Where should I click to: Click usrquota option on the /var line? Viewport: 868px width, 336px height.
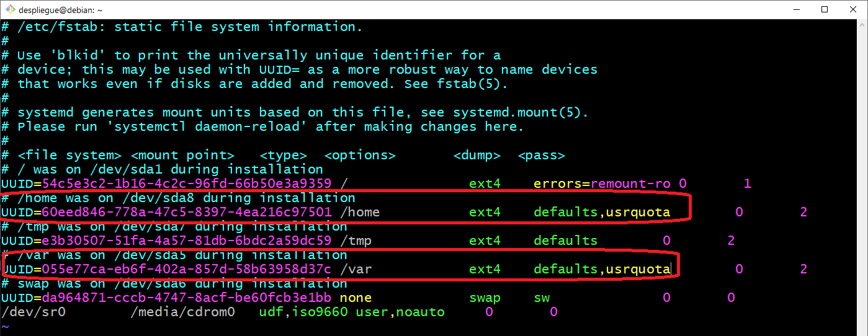pyautogui.click(x=638, y=269)
